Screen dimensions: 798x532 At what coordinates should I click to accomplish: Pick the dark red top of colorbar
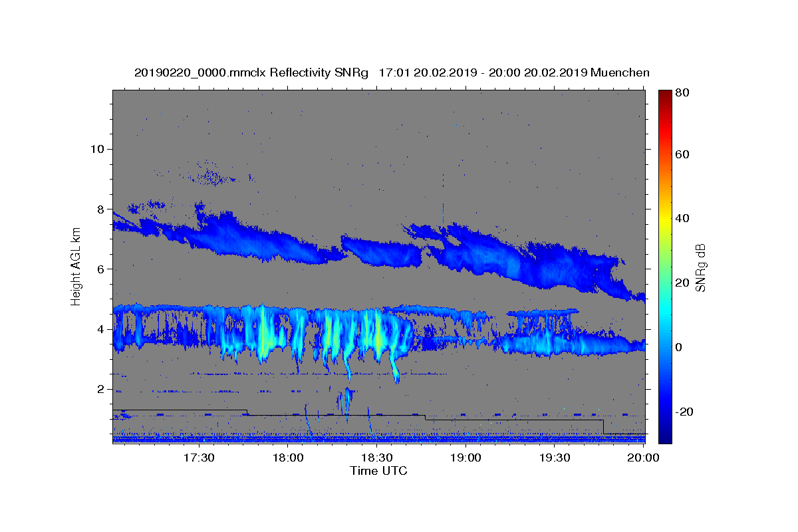point(665,94)
